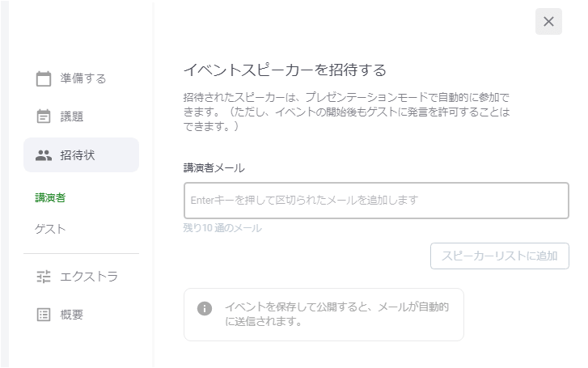Open the 概要 section

tap(81, 315)
